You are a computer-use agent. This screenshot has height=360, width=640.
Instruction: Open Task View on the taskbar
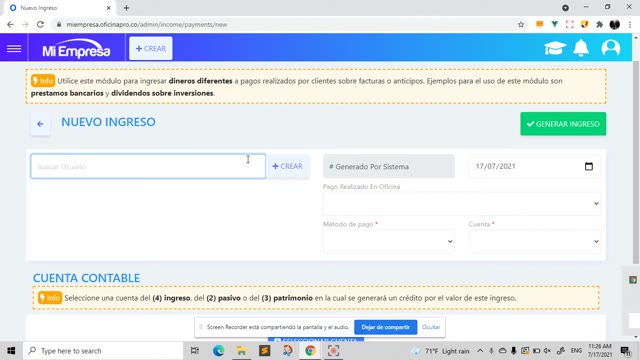coord(195,351)
